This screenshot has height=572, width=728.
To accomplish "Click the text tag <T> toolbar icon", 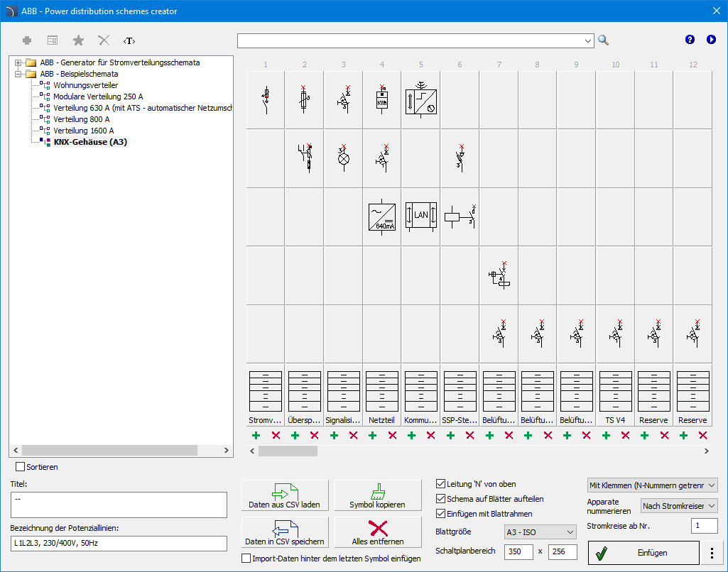I will pos(129,41).
